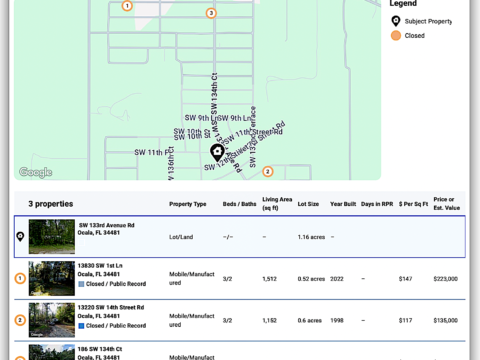Click the numbered circle 1 beside 13830 SW 1st Ln
Viewport: 480px width, 360px height.
tap(20, 278)
